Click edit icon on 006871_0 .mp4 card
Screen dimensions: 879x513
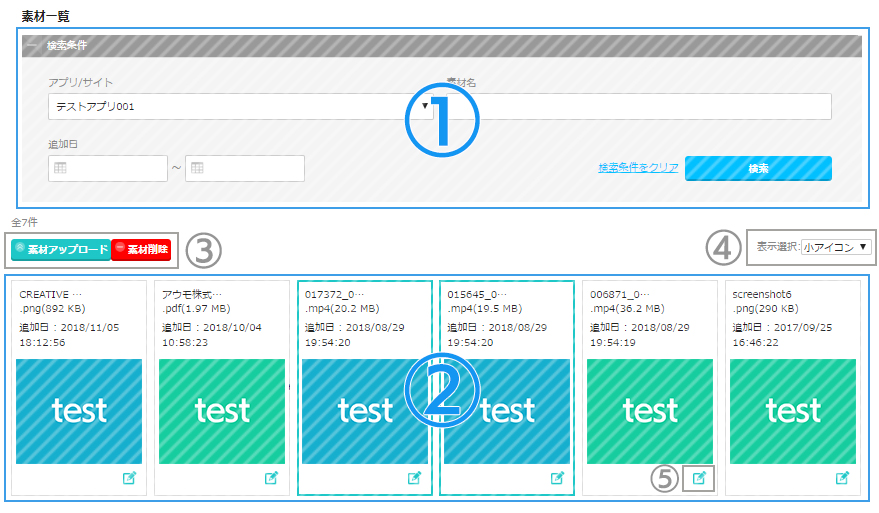click(700, 478)
